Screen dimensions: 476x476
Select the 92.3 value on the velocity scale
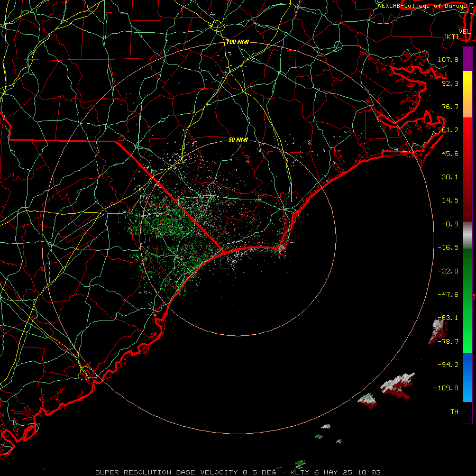[x=450, y=83]
